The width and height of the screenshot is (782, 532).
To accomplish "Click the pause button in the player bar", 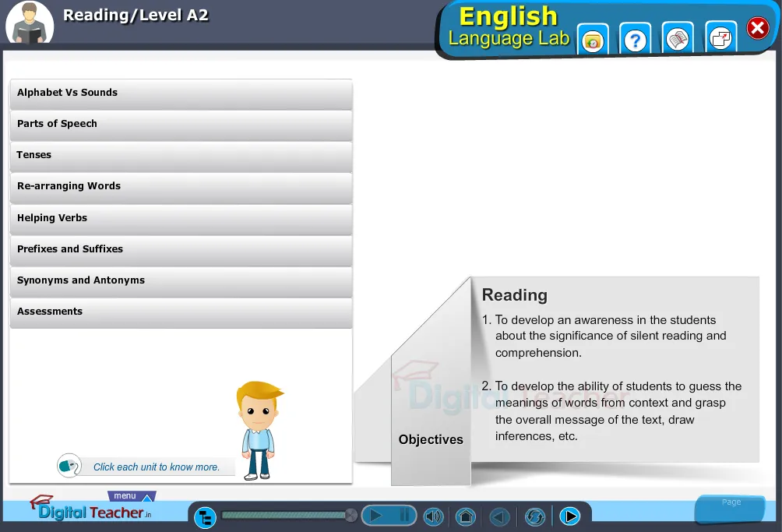I will [405, 516].
